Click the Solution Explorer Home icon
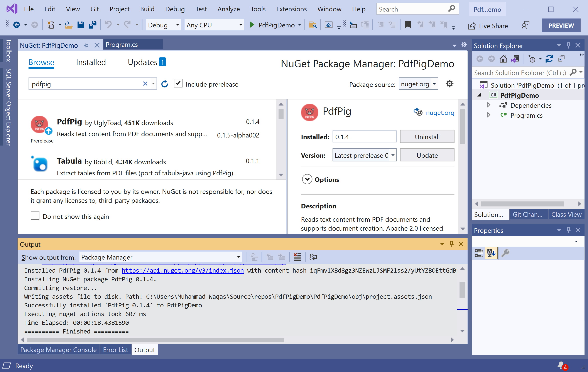Image resolution: width=588 pixels, height=372 pixels. [503, 59]
